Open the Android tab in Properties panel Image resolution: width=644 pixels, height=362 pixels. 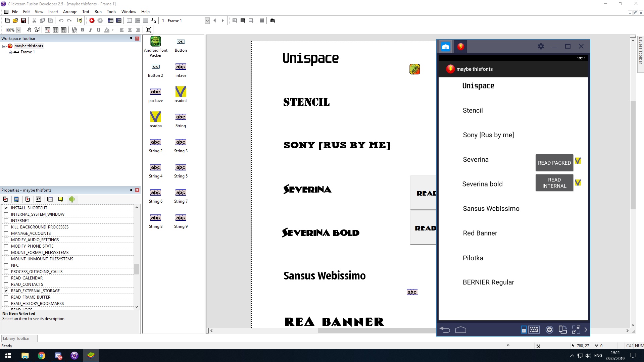point(72,199)
